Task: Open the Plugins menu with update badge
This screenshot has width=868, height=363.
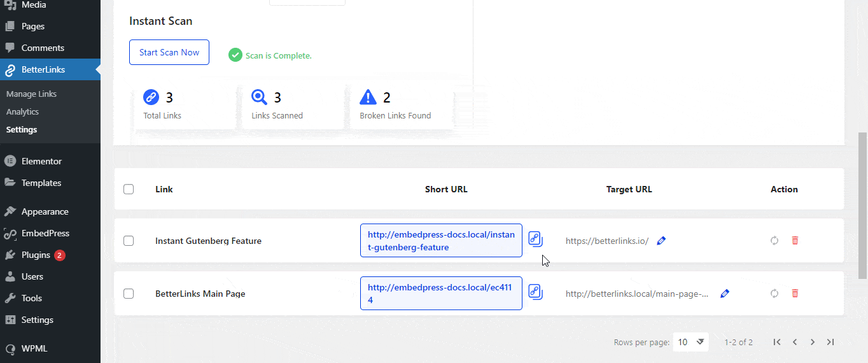Action: coord(36,255)
